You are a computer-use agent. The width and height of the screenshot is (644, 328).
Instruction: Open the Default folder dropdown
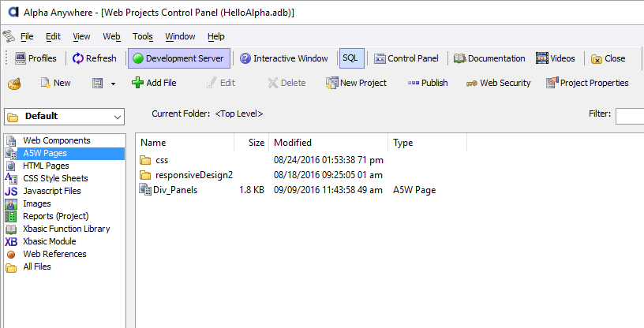[64, 117]
